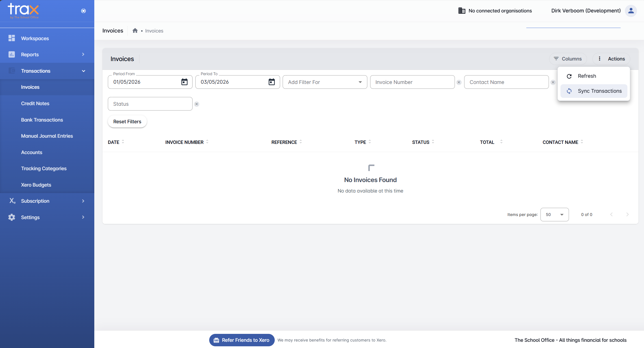This screenshot has width=644, height=348.
Task: Clear the Contact Name filter
Action: pos(553,82)
